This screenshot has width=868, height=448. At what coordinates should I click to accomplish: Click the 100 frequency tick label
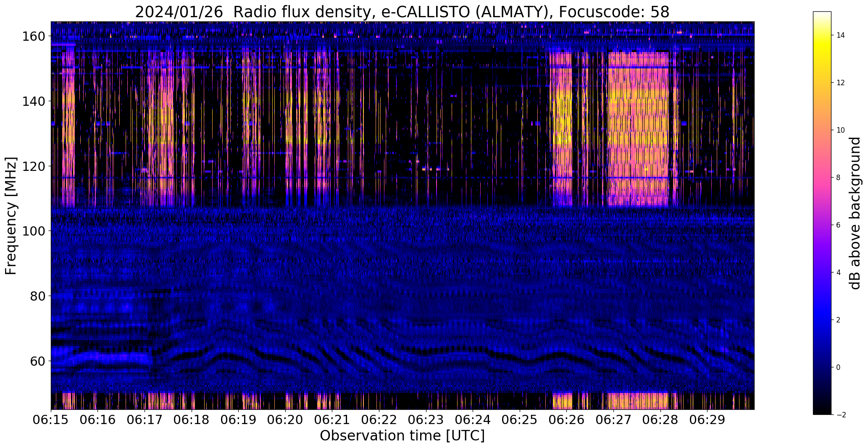[34, 231]
